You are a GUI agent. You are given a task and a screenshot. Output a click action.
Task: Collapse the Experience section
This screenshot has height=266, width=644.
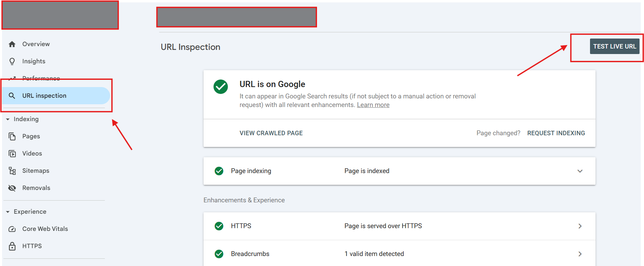click(8, 212)
